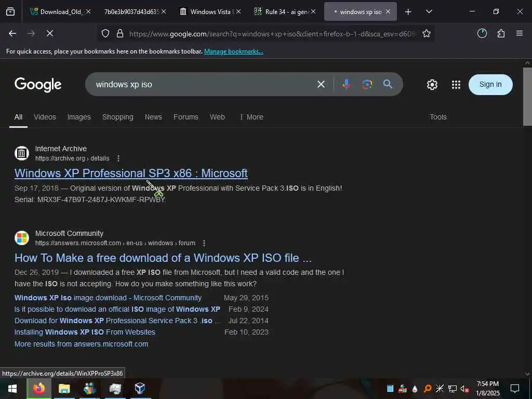Screen dimensions: 532x399
Task: Open Windows Start menu
Action: pos(12,389)
